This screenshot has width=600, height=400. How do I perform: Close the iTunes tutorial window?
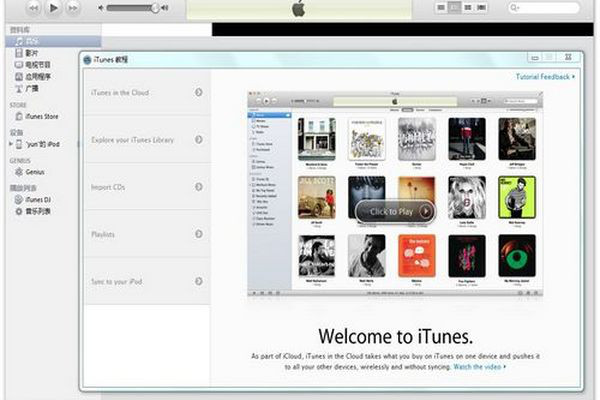pos(569,57)
